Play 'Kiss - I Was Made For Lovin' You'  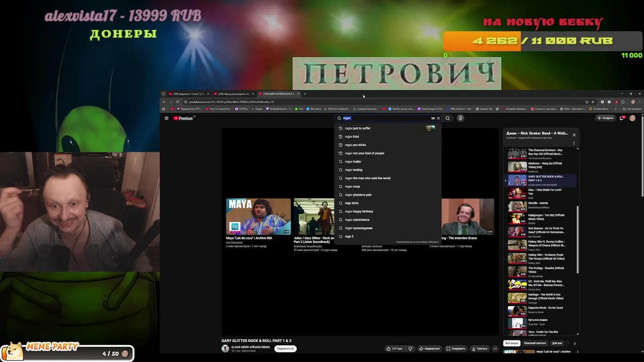point(541,194)
